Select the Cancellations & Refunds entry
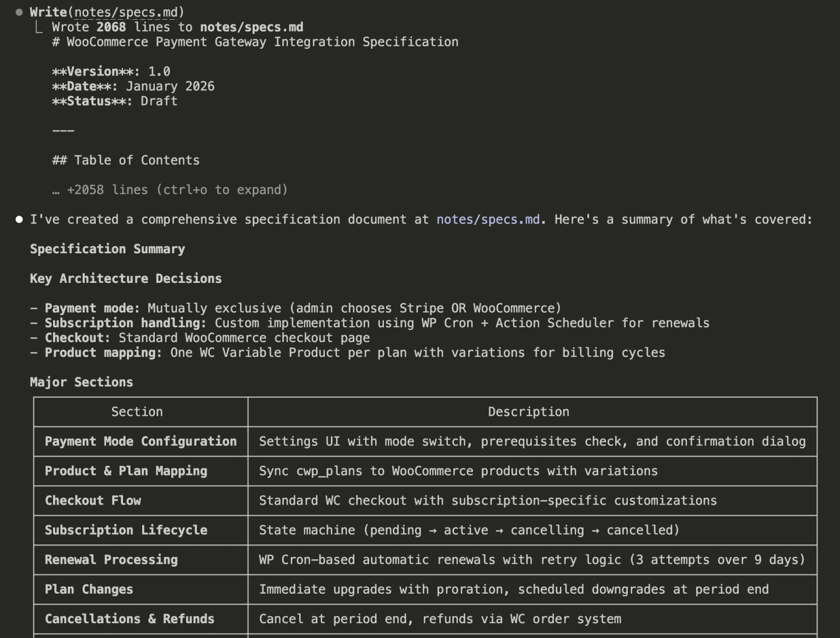Image resolution: width=840 pixels, height=638 pixels. [x=130, y=619]
